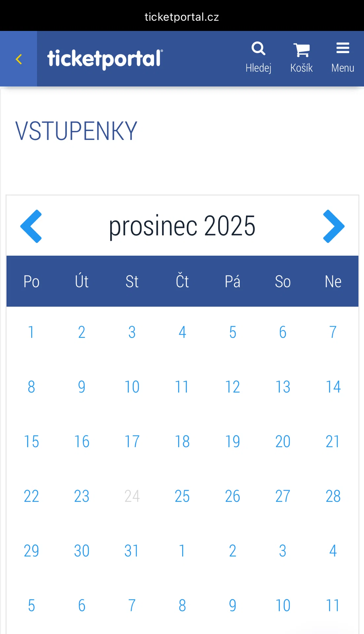Select December 1 in the calendar
This screenshot has width=364, height=634.
coord(31,332)
